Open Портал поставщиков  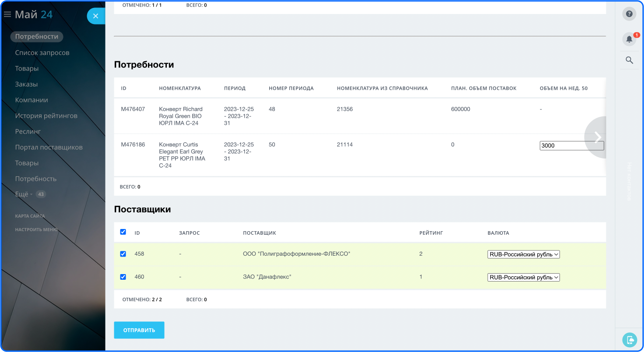tap(49, 147)
